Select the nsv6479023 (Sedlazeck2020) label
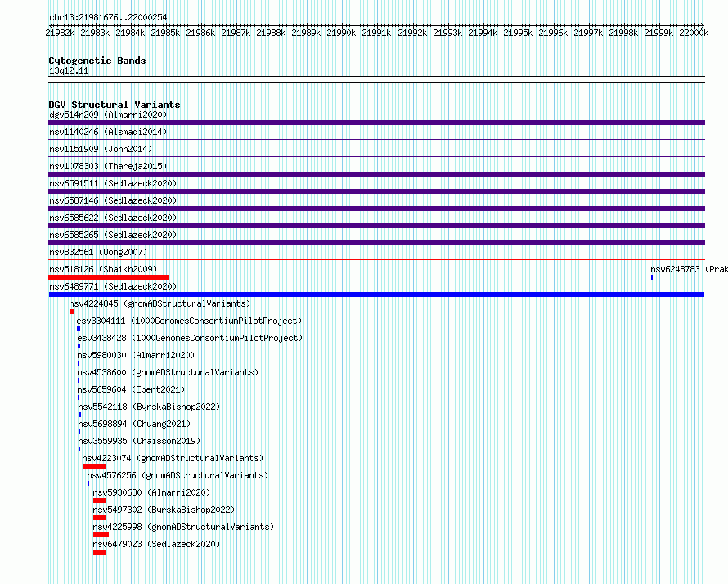The image size is (728, 584). tap(156, 544)
